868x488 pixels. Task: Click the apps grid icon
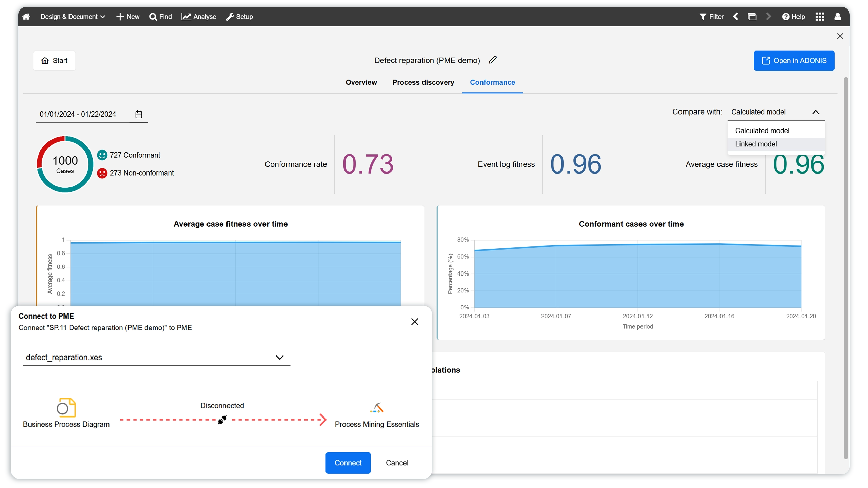coord(820,17)
